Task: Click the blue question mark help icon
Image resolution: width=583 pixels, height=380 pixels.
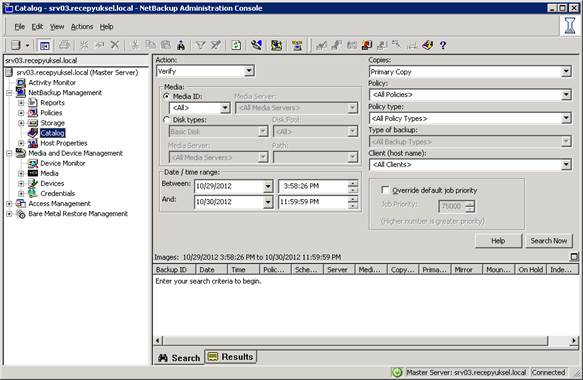Action: pyautogui.click(x=442, y=45)
